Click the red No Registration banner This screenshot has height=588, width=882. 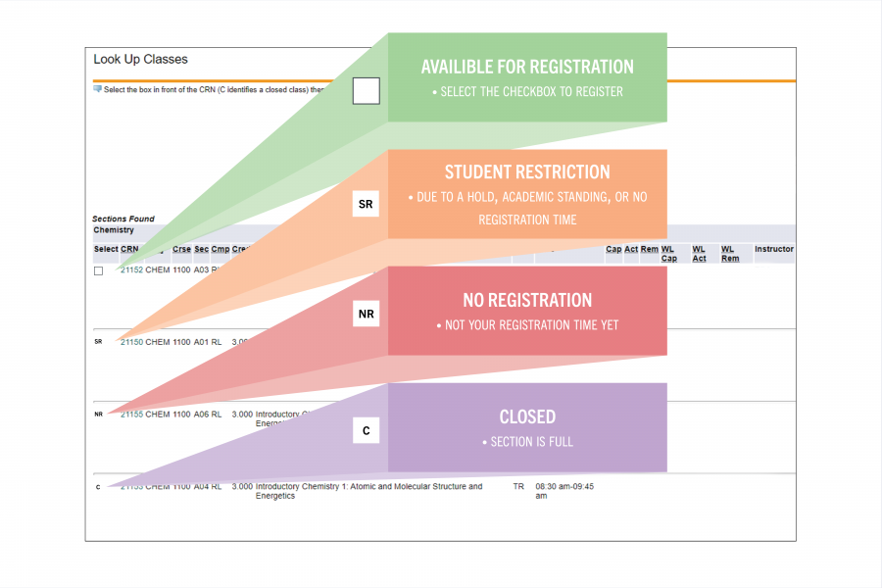pyautogui.click(x=527, y=311)
